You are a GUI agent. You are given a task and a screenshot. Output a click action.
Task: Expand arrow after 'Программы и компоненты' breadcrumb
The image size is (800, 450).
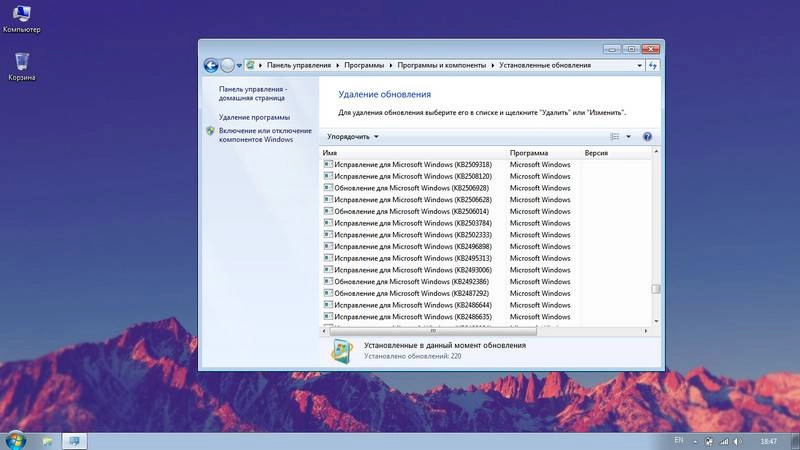[493, 65]
